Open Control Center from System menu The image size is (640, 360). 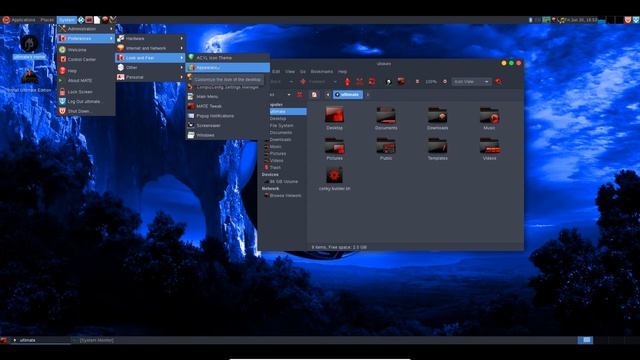[86, 59]
